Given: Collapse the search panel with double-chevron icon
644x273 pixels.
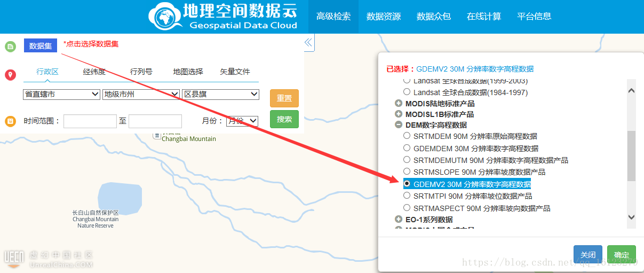Looking at the screenshot, I should 308,43.
